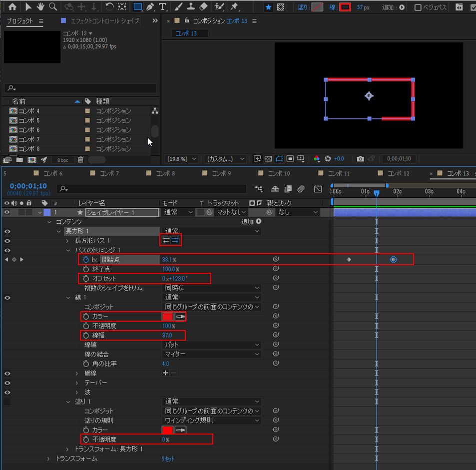476x470 pixels.
Task: Create a new folder in Project panel
Action: point(20,160)
